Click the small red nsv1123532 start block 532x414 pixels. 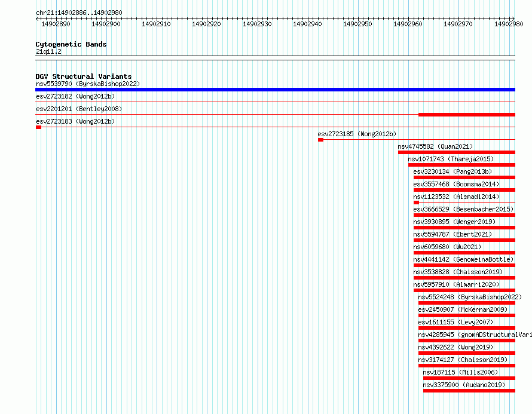[416, 203]
